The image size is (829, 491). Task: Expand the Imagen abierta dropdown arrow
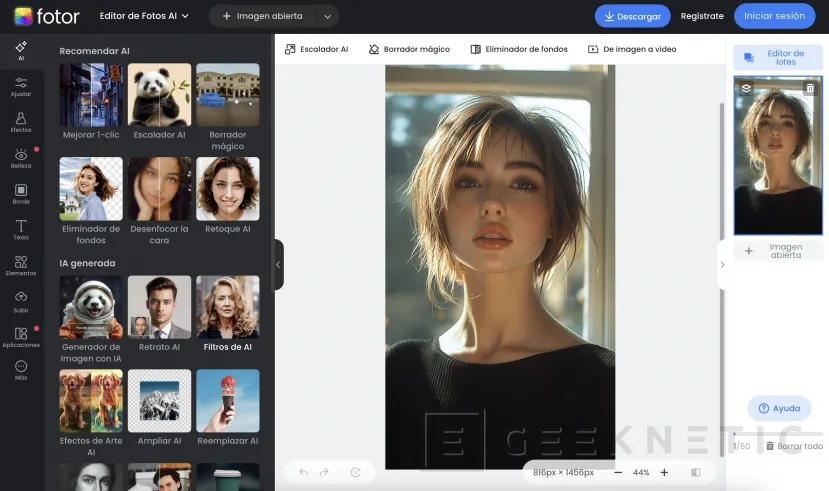coord(327,16)
